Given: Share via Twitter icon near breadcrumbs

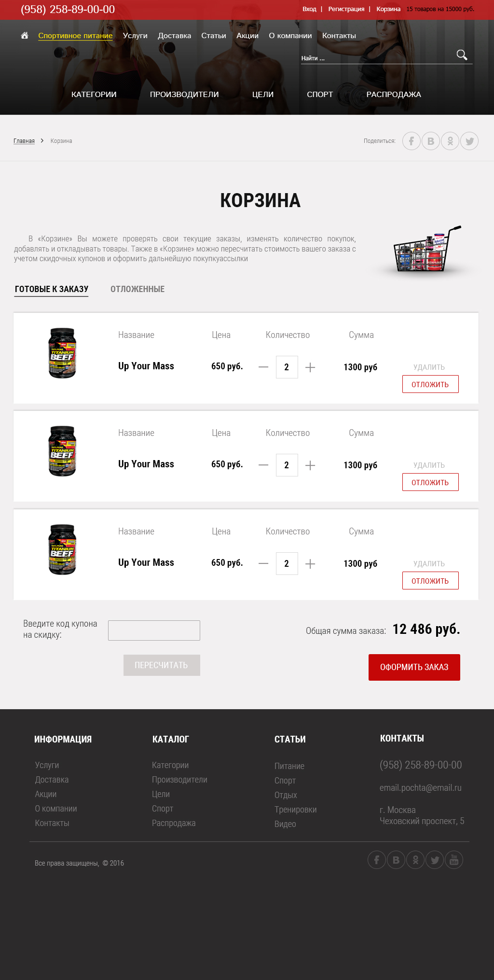Looking at the screenshot, I should tap(469, 141).
